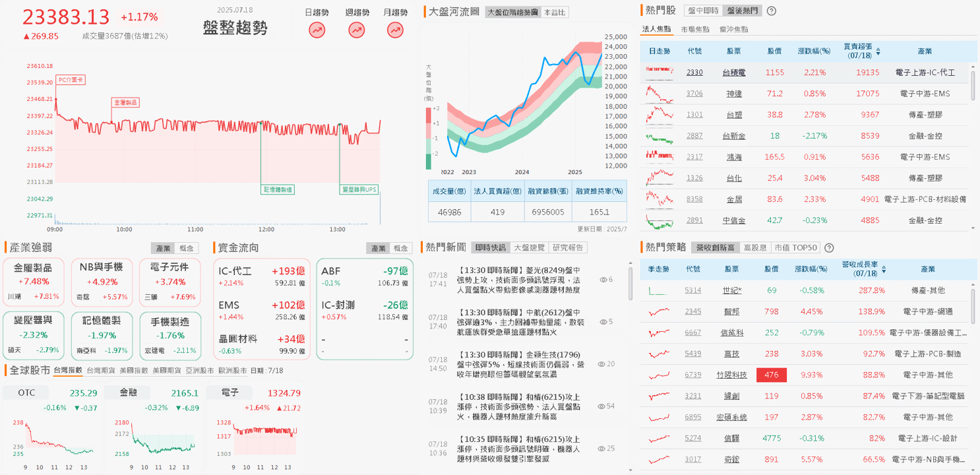This screenshot has height=475, width=980.
Task: Open the 金穎生技(1796) news headline
Action: tap(520, 364)
